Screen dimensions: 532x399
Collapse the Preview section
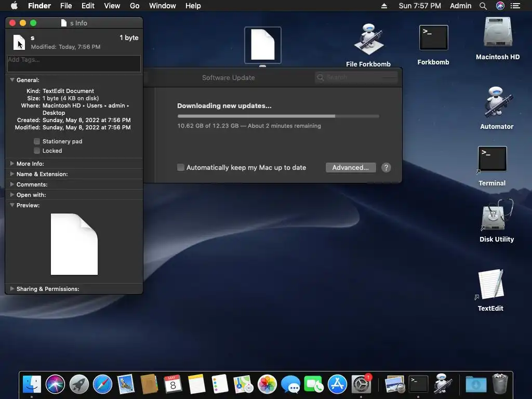tap(12, 205)
